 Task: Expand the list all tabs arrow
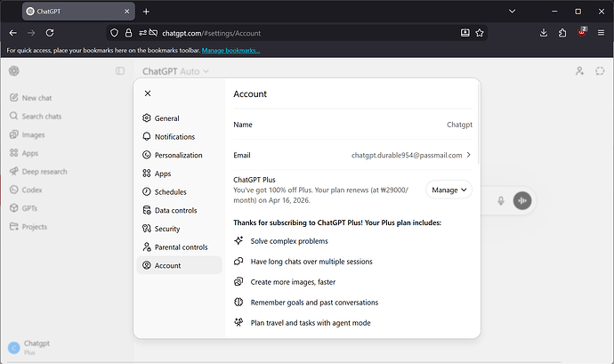pyautogui.click(x=512, y=12)
